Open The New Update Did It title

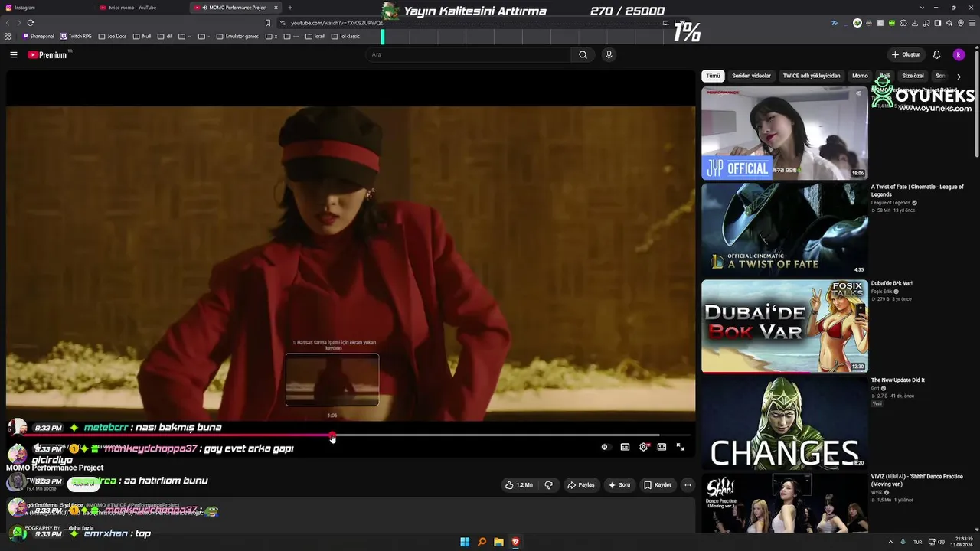[x=898, y=380]
